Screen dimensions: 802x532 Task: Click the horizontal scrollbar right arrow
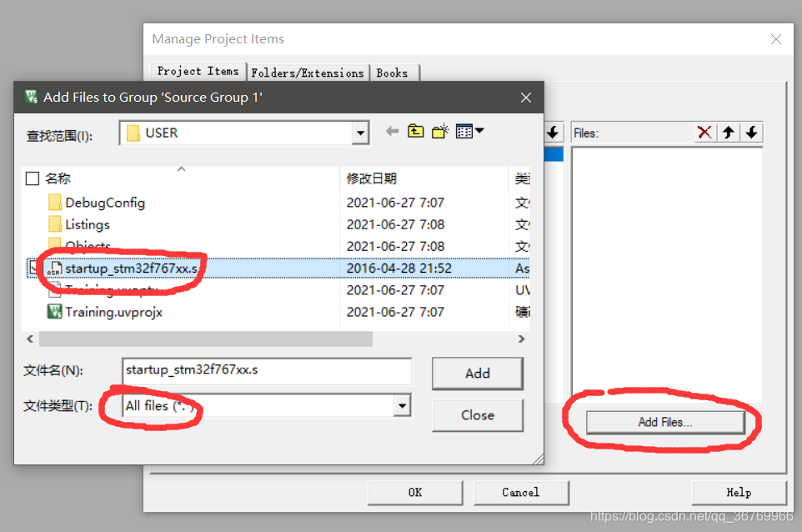(521, 339)
